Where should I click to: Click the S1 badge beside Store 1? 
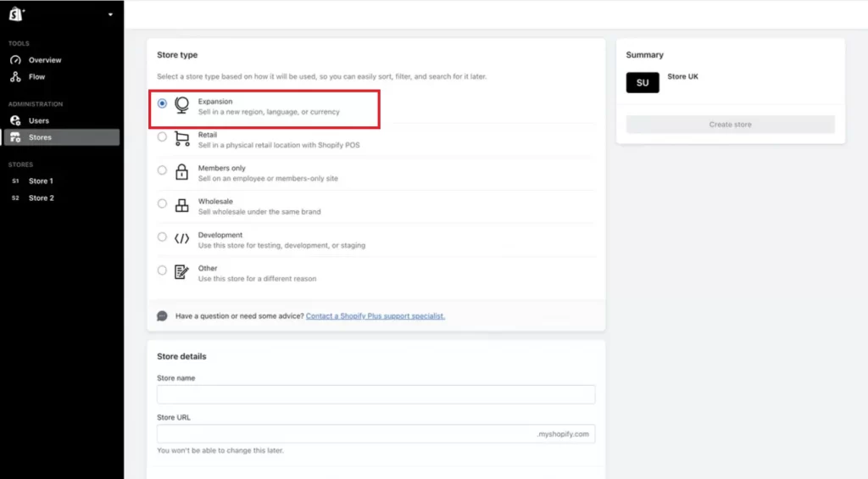[x=15, y=181]
